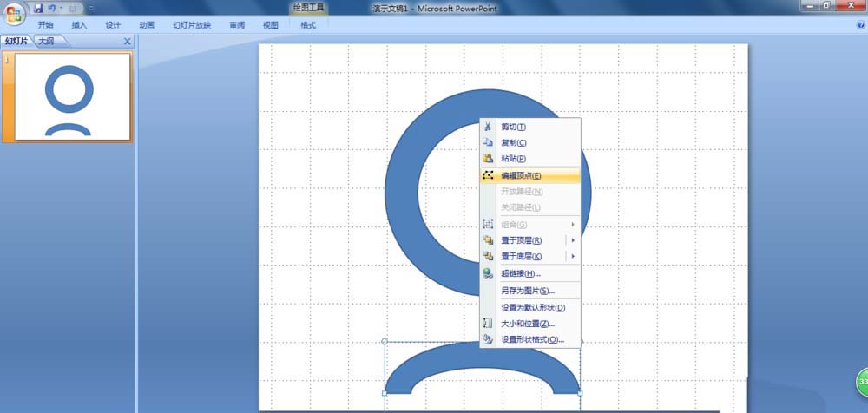Click the send to back icon

pyautogui.click(x=488, y=256)
